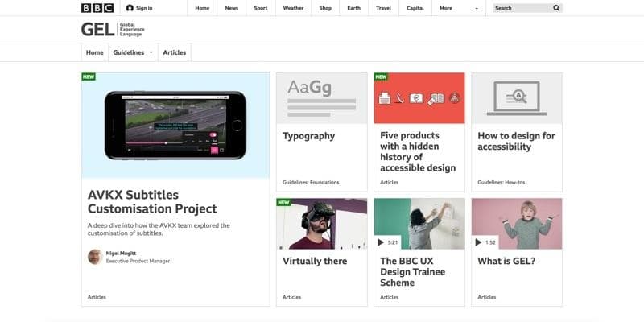Click Articles label under UX Design Trainee
Image resolution: width=644 pixels, height=322 pixels.
coord(390,297)
